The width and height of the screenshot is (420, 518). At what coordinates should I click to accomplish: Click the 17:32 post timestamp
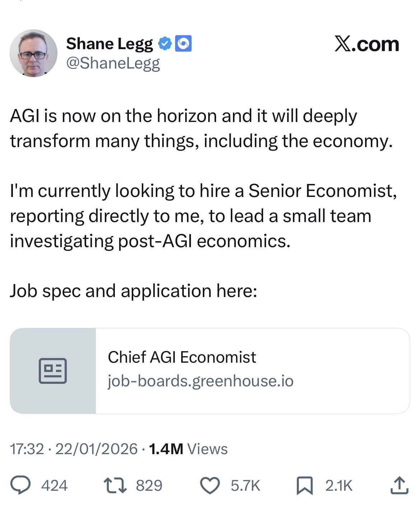tap(27, 449)
